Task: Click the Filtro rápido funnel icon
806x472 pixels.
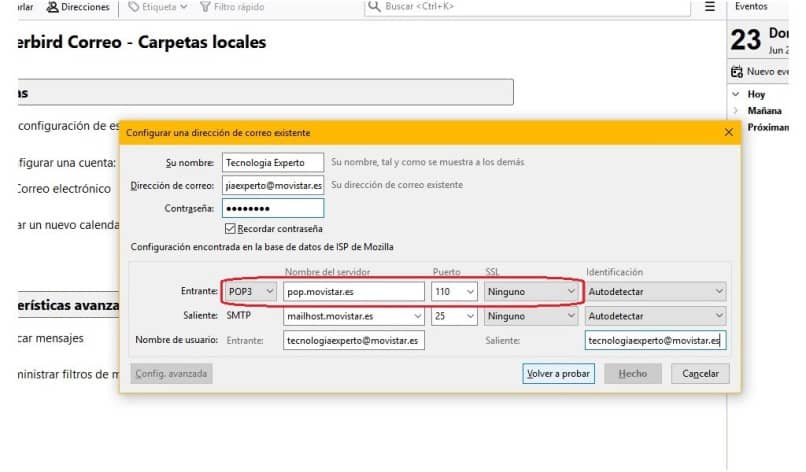Action: pyautogui.click(x=205, y=7)
